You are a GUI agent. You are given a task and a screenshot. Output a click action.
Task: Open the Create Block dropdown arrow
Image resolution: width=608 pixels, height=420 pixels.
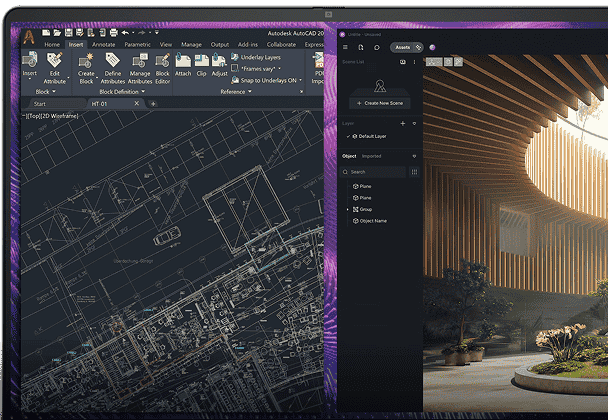click(97, 78)
